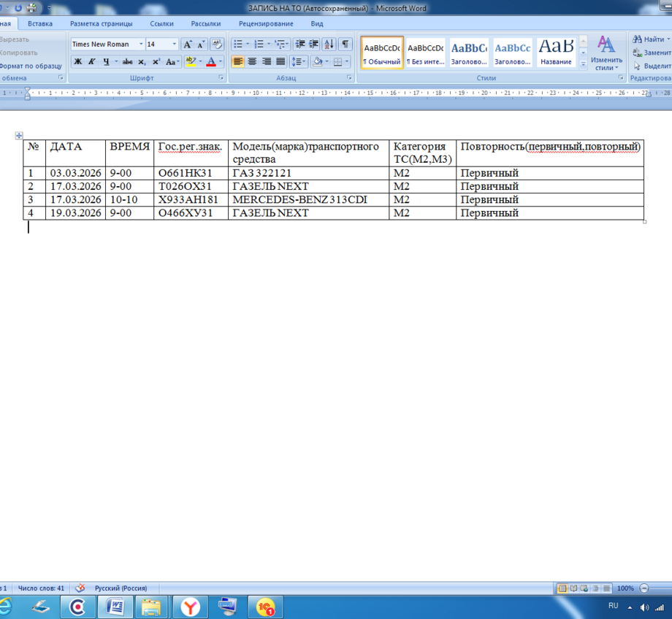Click the clear formatting icon

tap(217, 45)
